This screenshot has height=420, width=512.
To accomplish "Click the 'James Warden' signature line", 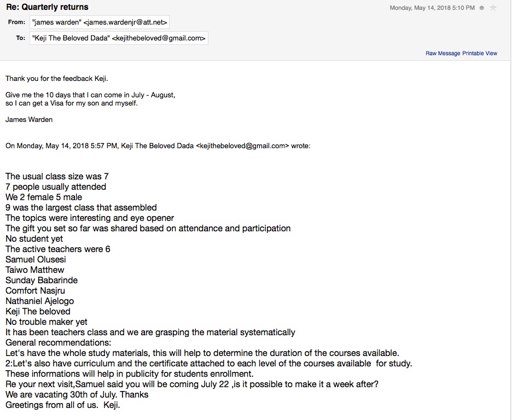I will [29, 119].
